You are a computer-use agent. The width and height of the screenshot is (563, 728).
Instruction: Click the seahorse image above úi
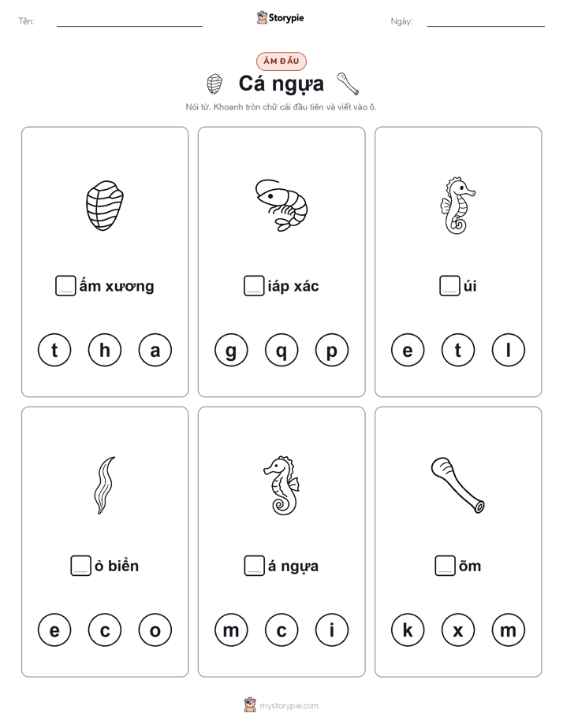(457, 205)
